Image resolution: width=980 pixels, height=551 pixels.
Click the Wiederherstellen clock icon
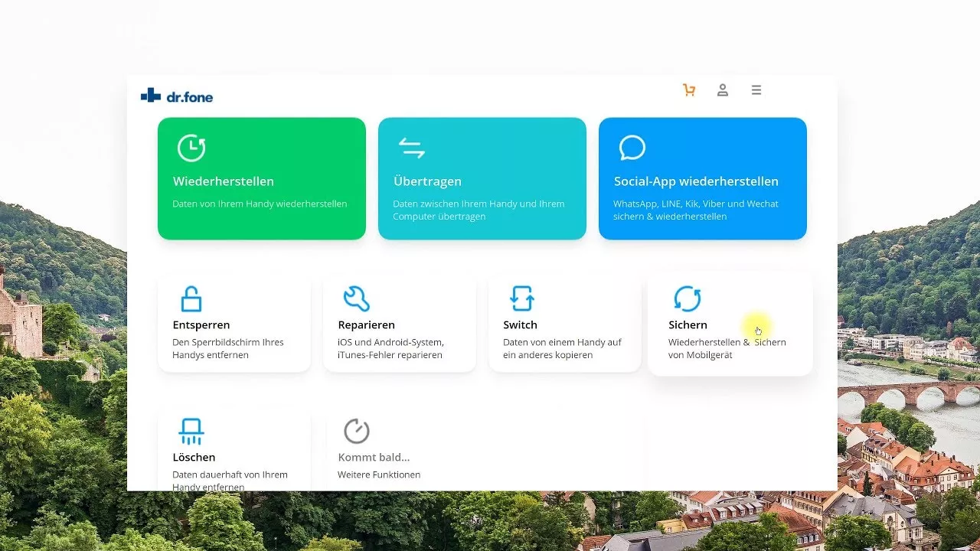[x=191, y=148]
